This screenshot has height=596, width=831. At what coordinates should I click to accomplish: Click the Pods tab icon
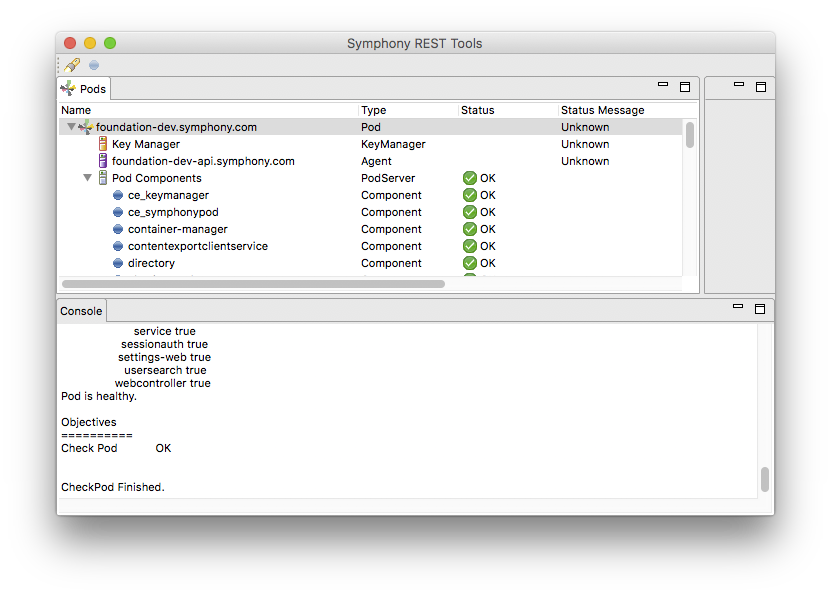pyautogui.click(x=68, y=88)
